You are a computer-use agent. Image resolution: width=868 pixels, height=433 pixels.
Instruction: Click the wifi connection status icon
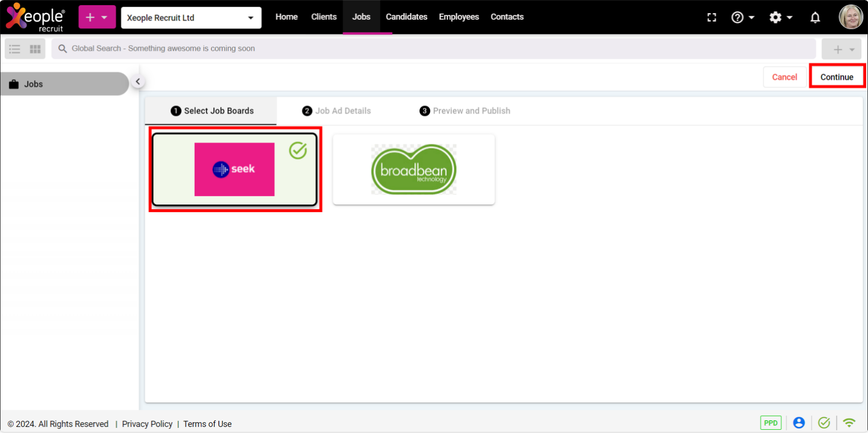849,423
